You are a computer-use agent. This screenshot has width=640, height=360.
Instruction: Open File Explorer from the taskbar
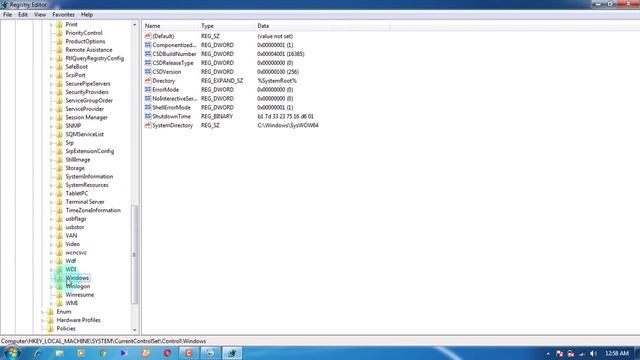click(x=60, y=353)
